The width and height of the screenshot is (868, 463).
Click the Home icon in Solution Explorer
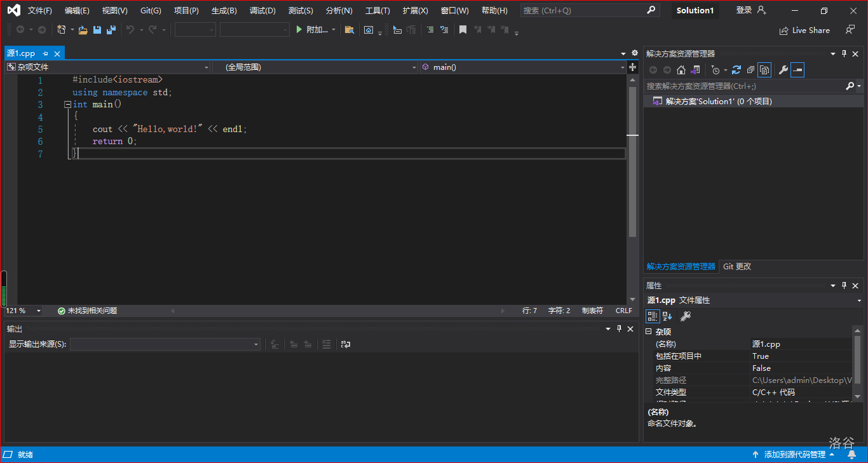(681, 70)
